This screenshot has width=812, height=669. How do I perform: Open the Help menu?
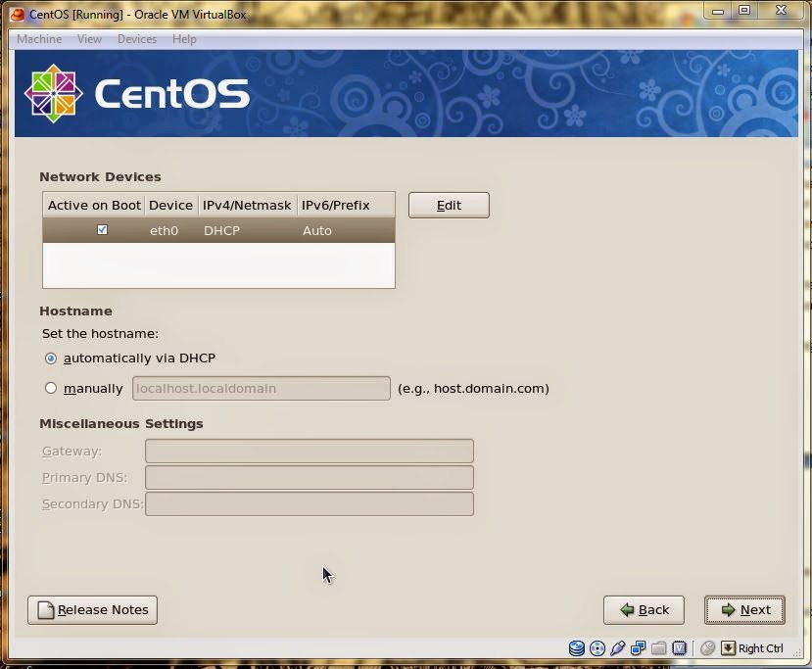[184, 39]
